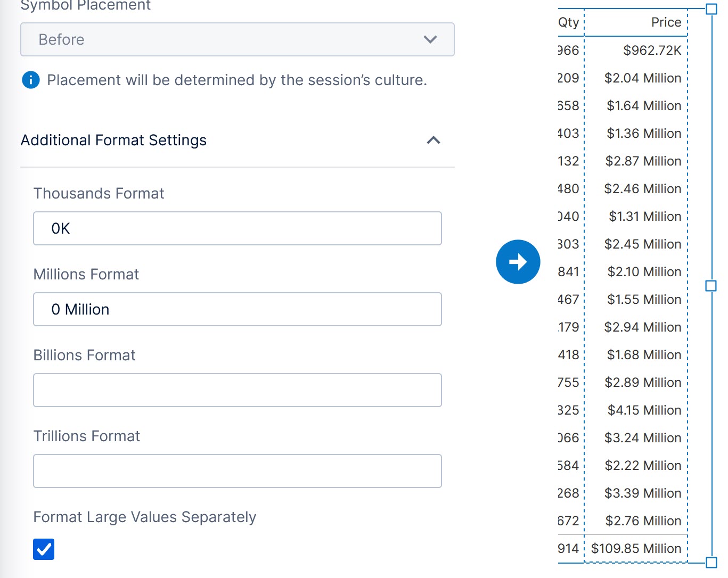The width and height of the screenshot is (728, 578).
Task: Click the top-right selection handle
Action: click(710, 9)
